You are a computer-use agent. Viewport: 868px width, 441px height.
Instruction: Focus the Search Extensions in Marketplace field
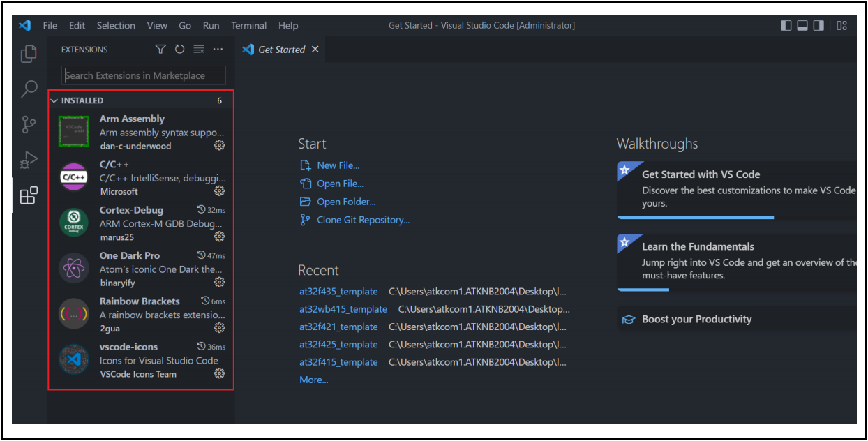144,75
